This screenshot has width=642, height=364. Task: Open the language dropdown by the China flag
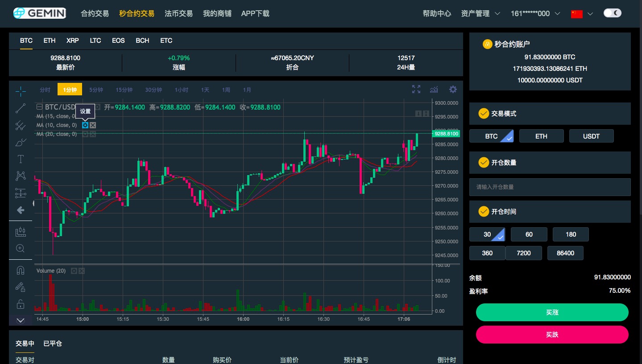(582, 14)
